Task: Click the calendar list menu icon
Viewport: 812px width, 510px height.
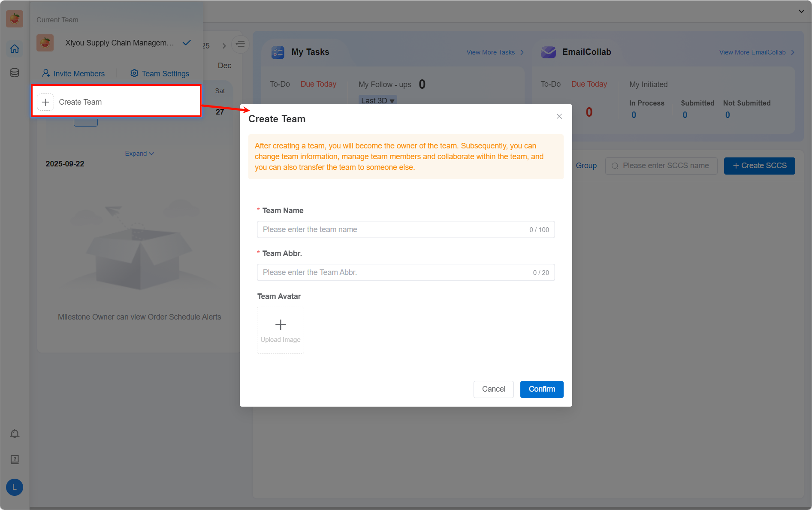Action: [240, 44]
